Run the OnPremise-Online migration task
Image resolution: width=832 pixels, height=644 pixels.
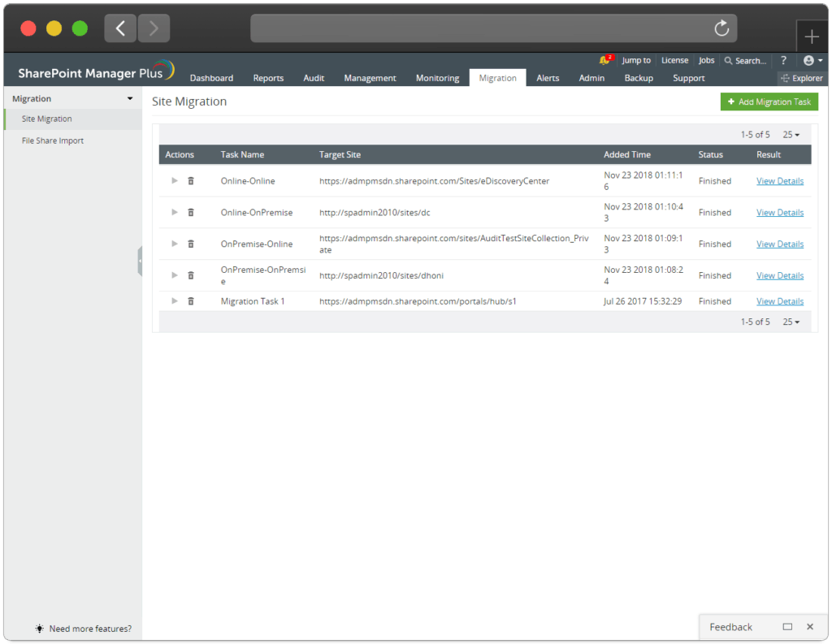pyautogui.click(x=174, y=244)
